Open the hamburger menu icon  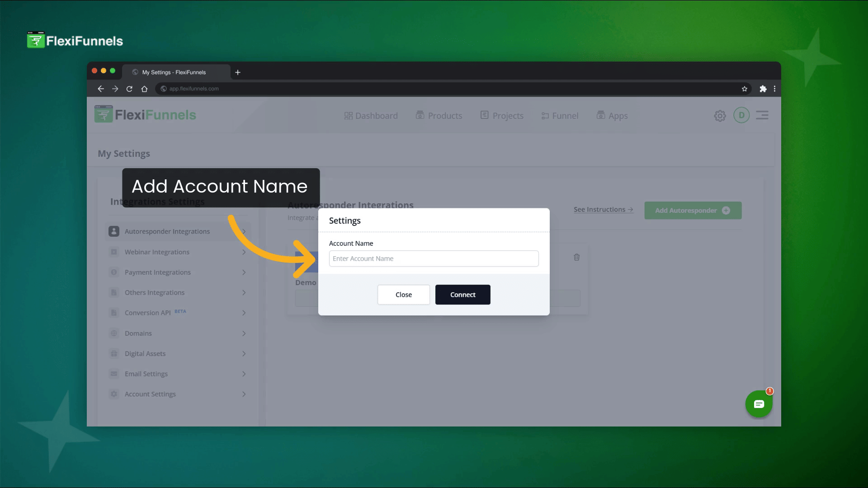(x=762, y=115)
